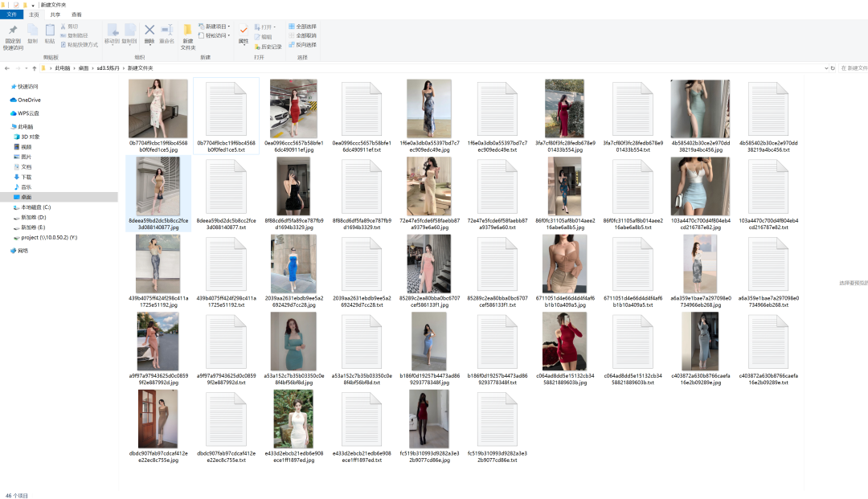Screen dimensions: 868x499
Task: Select project network drive (Y:)
Action: (49, 237)
